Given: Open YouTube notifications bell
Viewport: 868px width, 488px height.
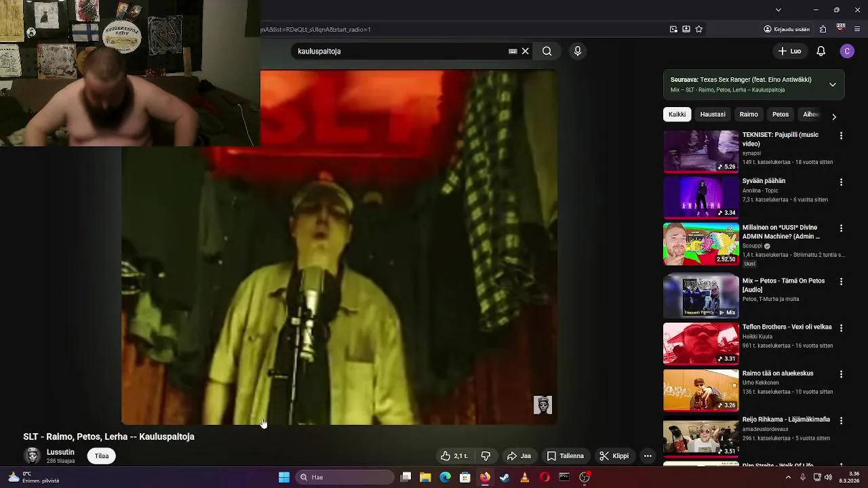Looking at the screenshot, I should 821,51.
